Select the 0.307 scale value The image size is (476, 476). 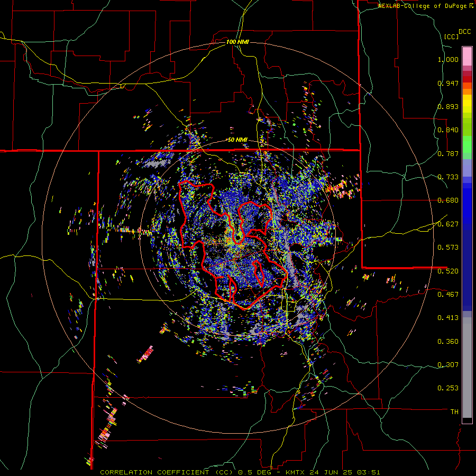coord(448,364)
